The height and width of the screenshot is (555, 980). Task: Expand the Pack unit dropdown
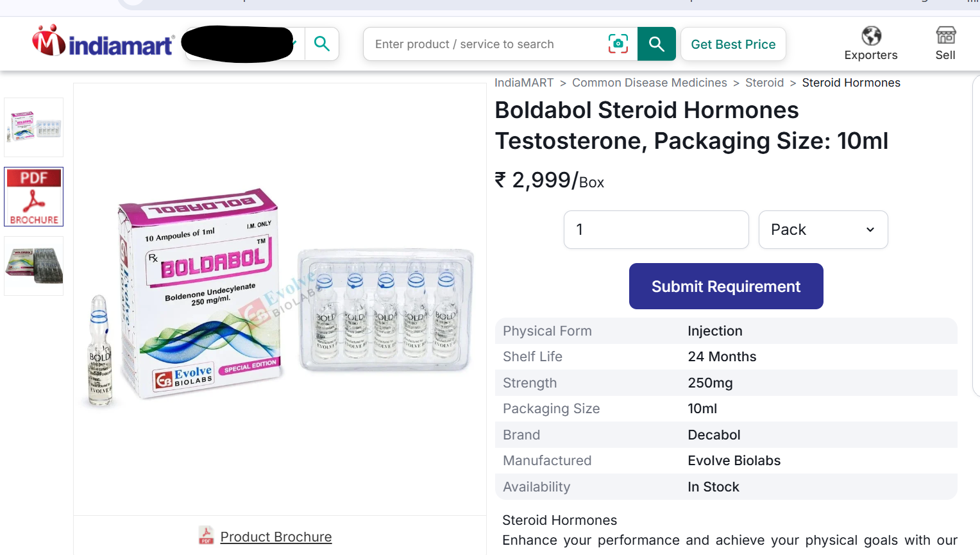823,230
